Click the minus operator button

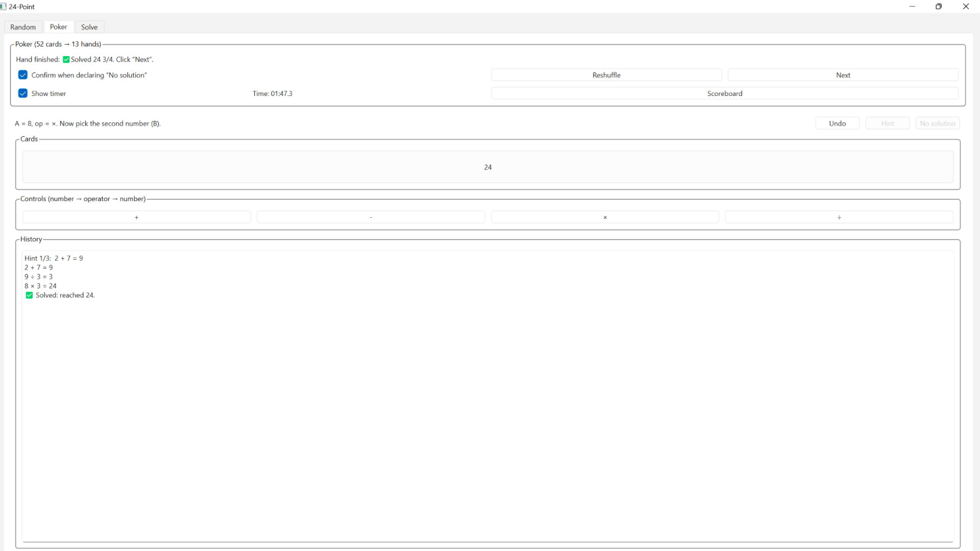pos(371,217)
